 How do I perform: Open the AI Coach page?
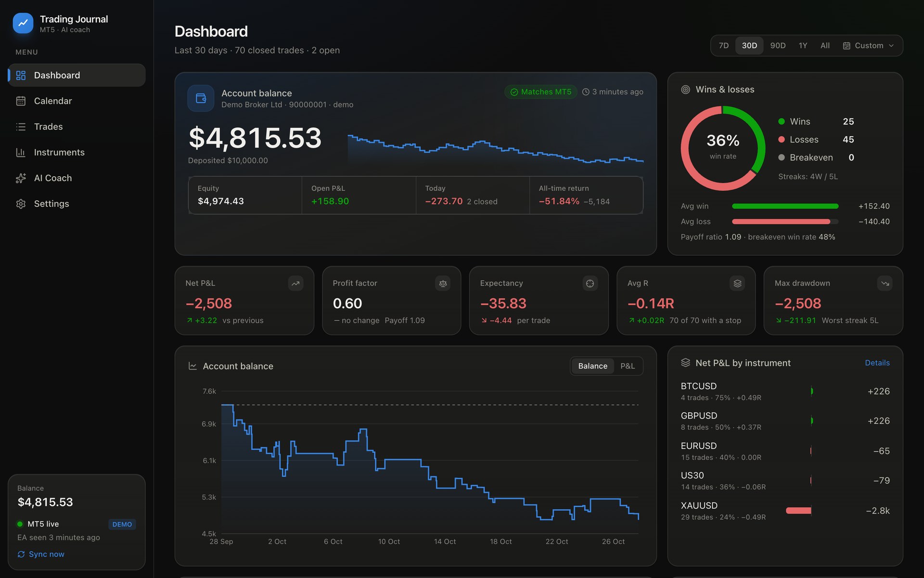(x=77, y=178)
